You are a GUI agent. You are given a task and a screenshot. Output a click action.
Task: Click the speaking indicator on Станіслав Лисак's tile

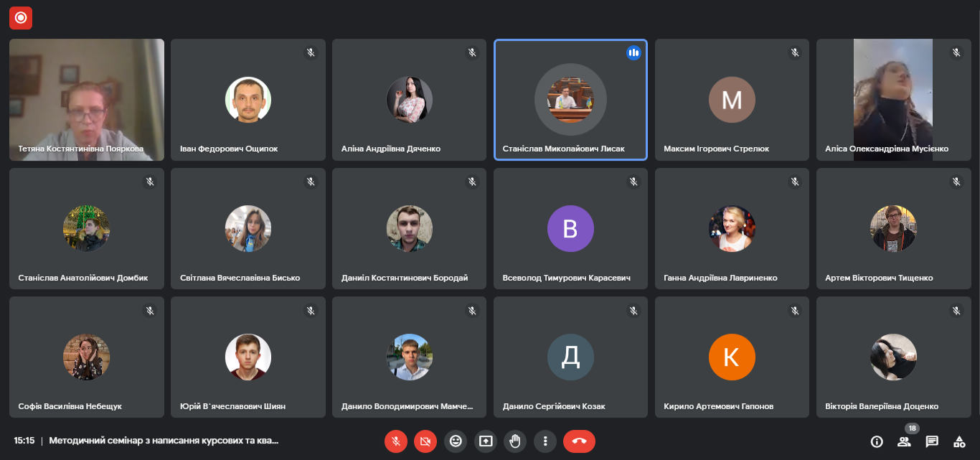tap(633, 52)
